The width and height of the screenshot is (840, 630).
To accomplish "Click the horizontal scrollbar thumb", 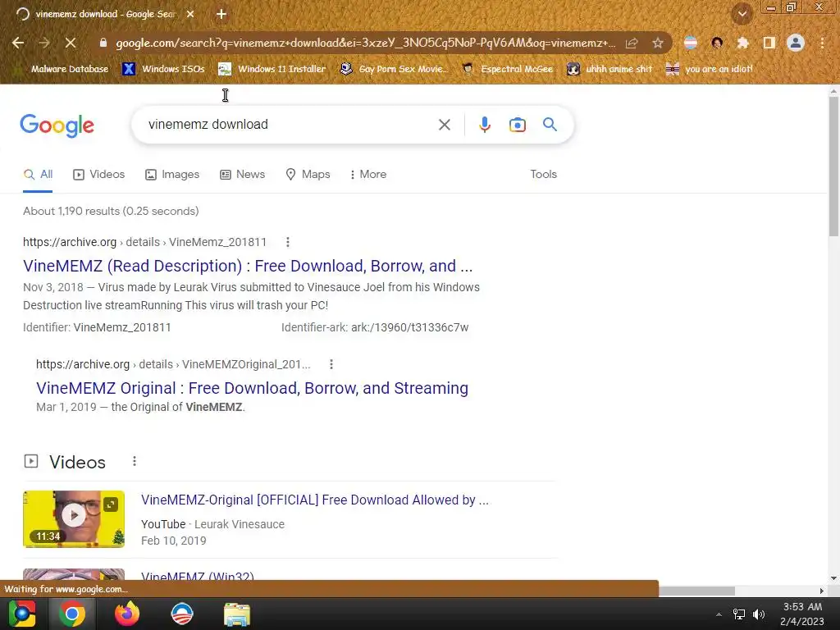I will click(x=696, y=591).
